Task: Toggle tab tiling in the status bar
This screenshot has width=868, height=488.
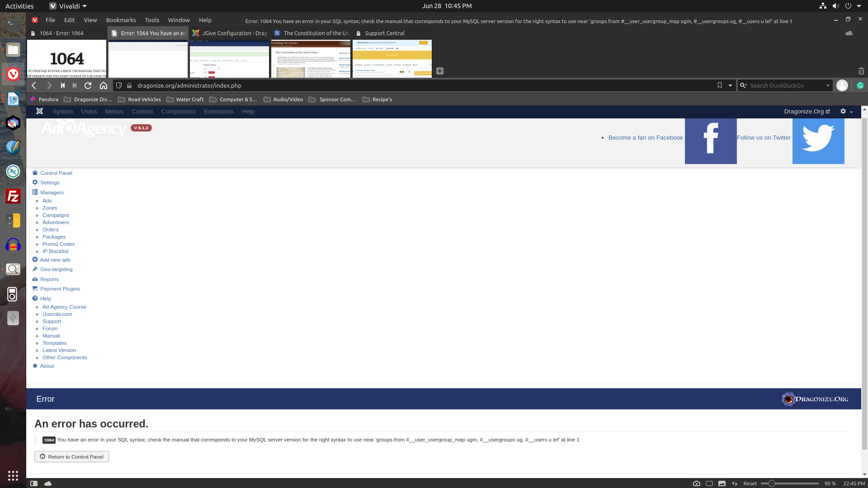Action: pos(709,483)
